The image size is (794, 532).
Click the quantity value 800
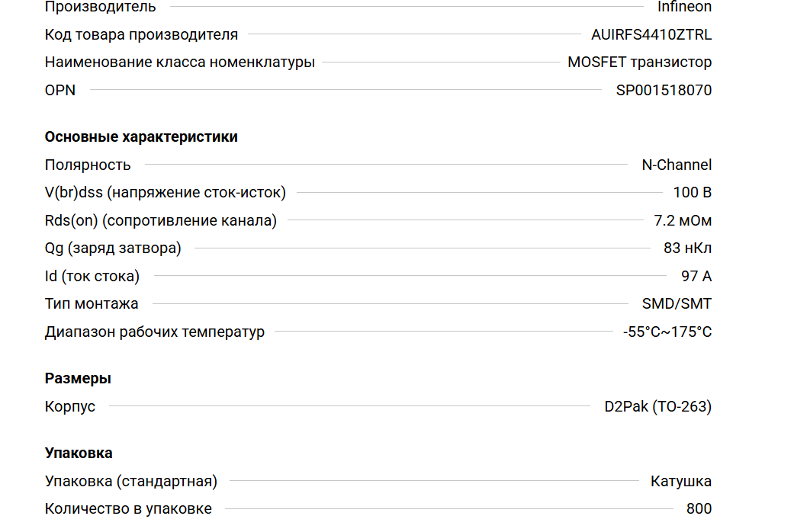[699, 509]
